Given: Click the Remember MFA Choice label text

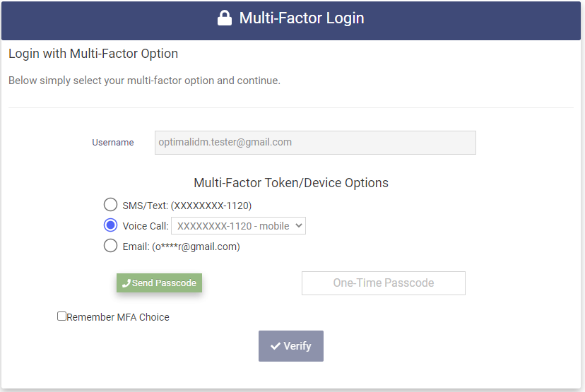Looking at the screenshot, I should point(118,317).
